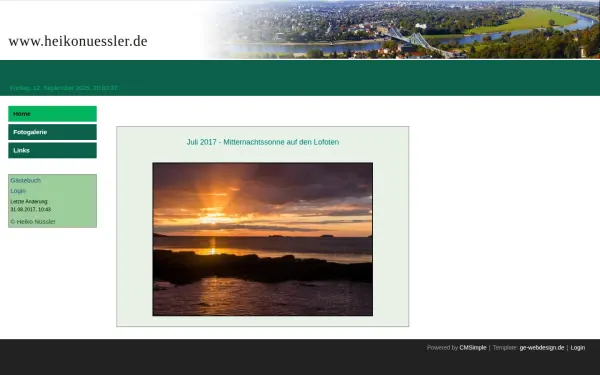The height and width of the screenshot is (375, 600).
Task: Click the heading 'Juli 2017 - Mitternachtssonne auf den Lofoten'
Action: click(x=263, y=142)
